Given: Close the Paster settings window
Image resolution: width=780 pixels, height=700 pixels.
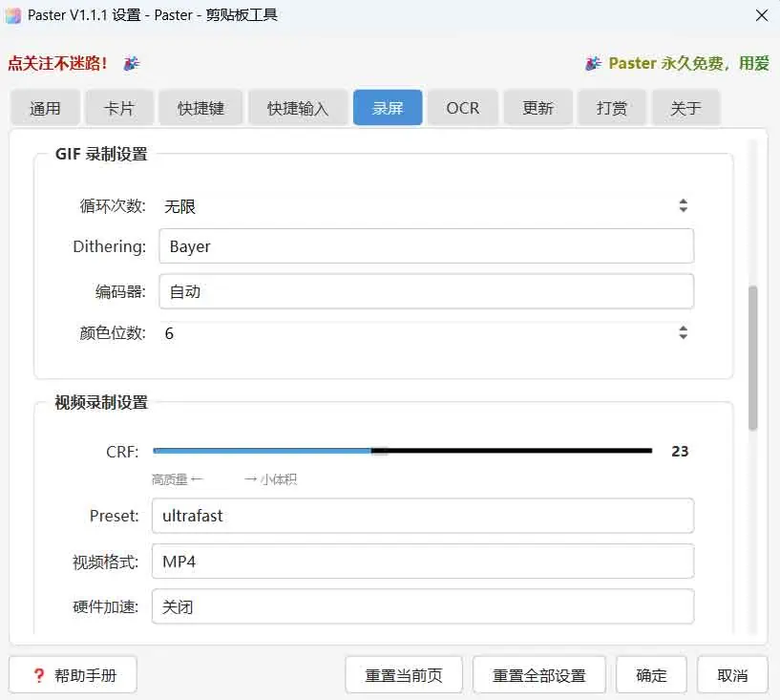Looking at the screenshot, I should [x=761, y=15].
